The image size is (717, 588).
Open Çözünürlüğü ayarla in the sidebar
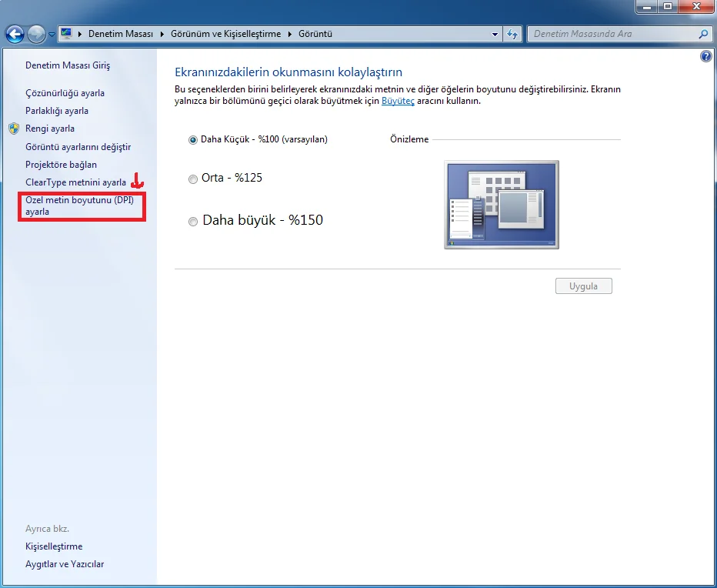pos(65,93)
